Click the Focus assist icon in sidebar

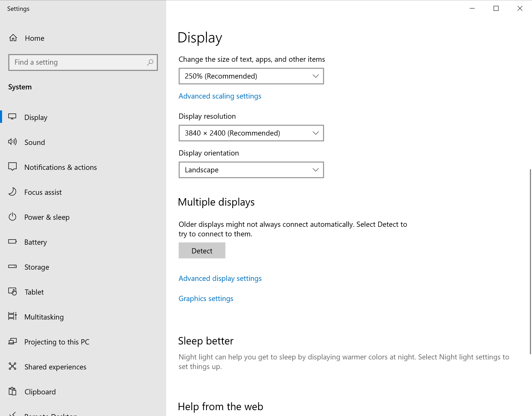[12, 192]
